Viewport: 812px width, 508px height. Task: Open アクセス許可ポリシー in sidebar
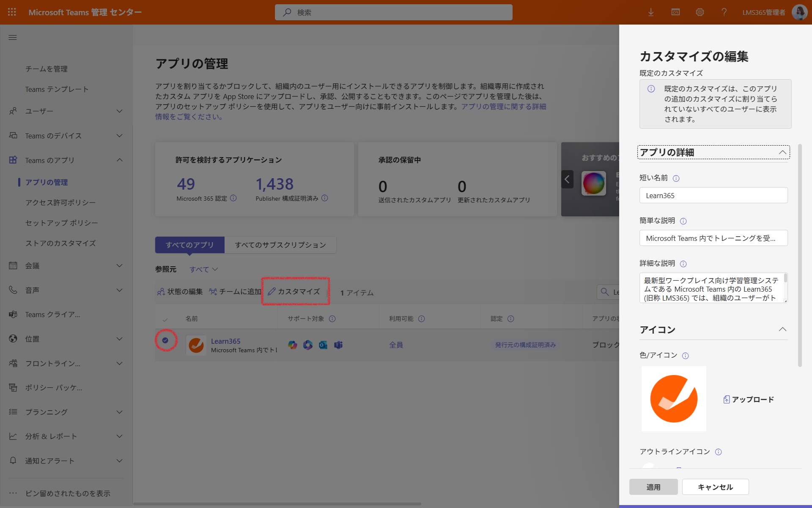(60, 203)
